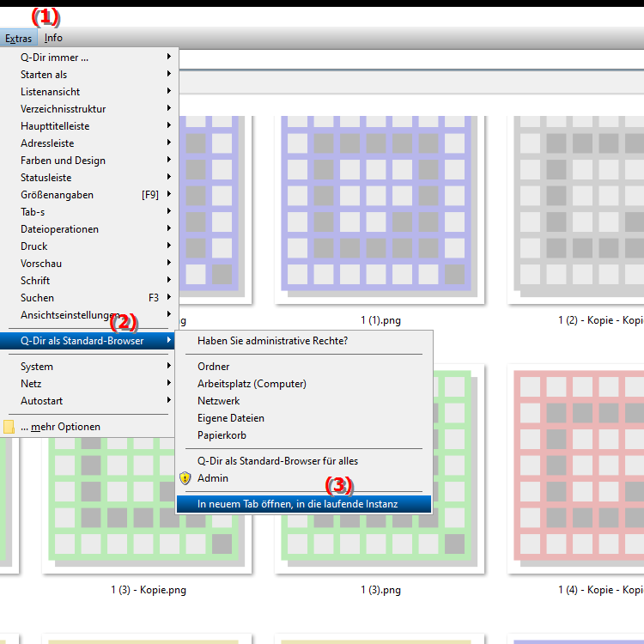This screenshot has height=644, width=644.
Task: Click the Admin shield icon
Action: tap(185, 478)
